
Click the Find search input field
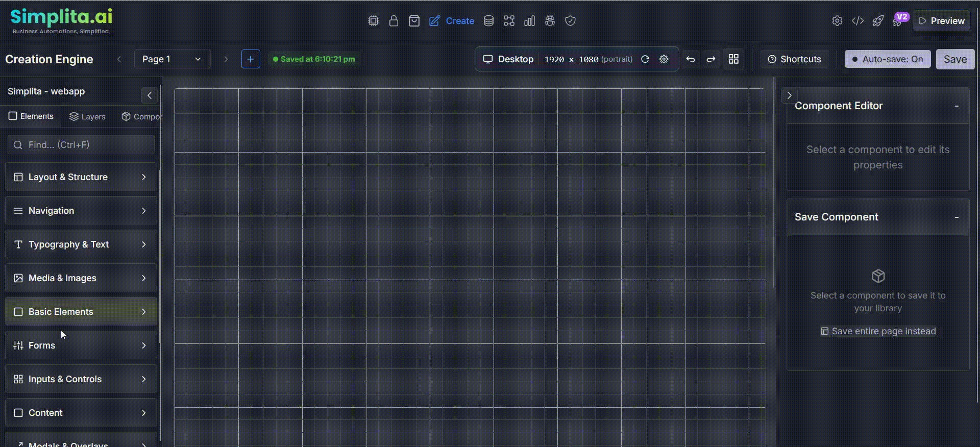pos(81,145)
